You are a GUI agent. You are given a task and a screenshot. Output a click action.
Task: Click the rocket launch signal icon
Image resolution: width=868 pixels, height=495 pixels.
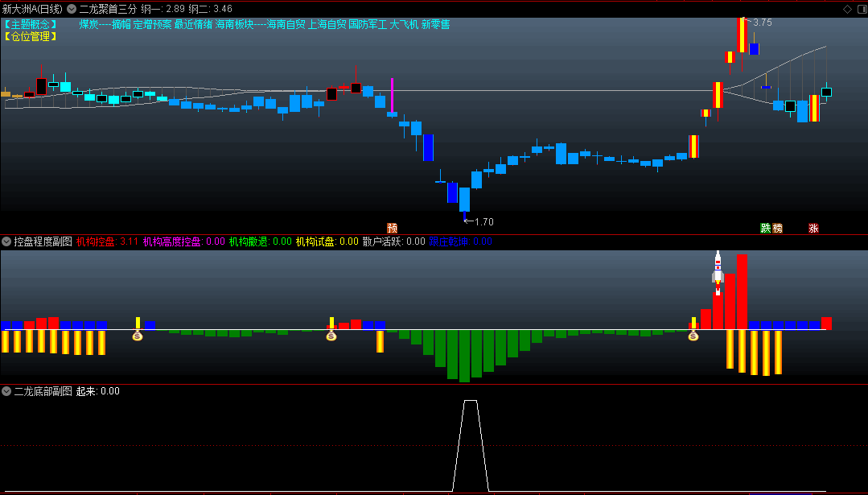[x=718, y=272]
